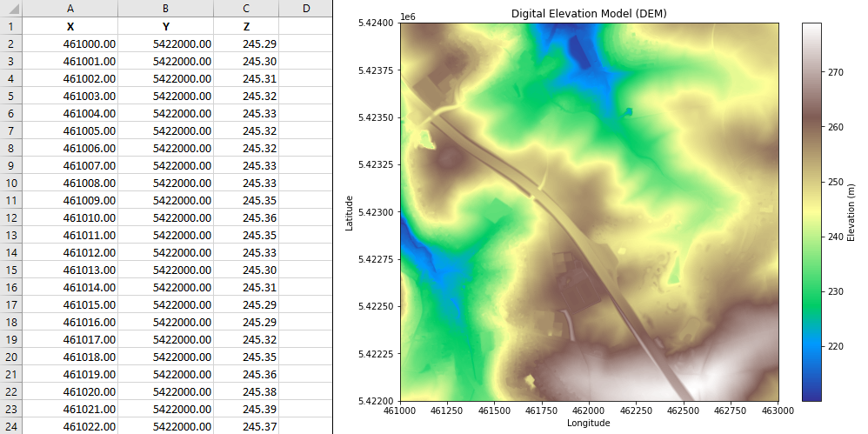Click the X header cell in A1

point(70,26)
